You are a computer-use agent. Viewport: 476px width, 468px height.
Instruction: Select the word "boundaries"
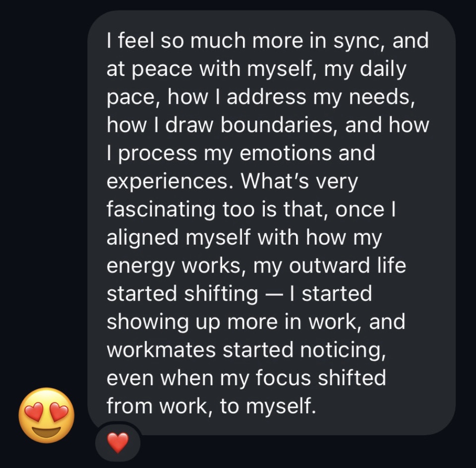(279, 125)
